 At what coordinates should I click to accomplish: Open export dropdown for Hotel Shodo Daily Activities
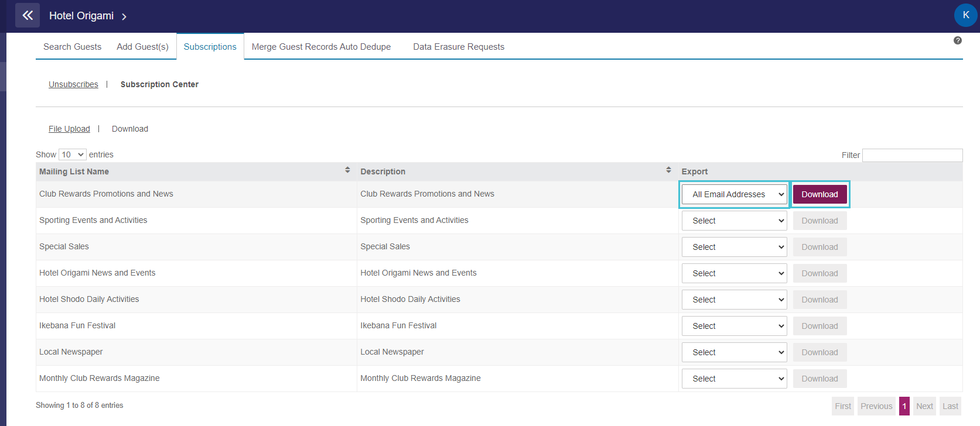click(735, 300)
